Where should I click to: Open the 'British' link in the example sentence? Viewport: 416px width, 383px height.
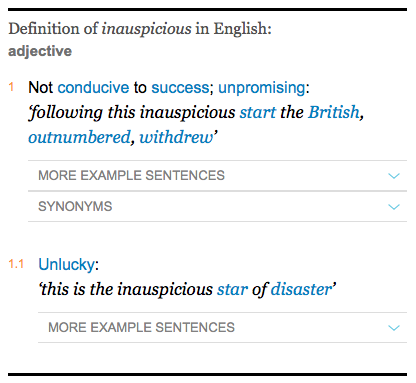334,112
